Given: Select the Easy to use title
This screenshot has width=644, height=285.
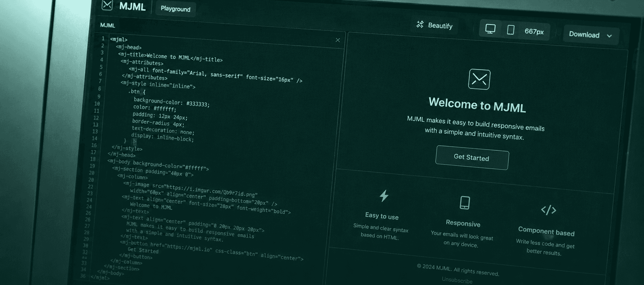Looking at the screenshot, I should (382, 216).
